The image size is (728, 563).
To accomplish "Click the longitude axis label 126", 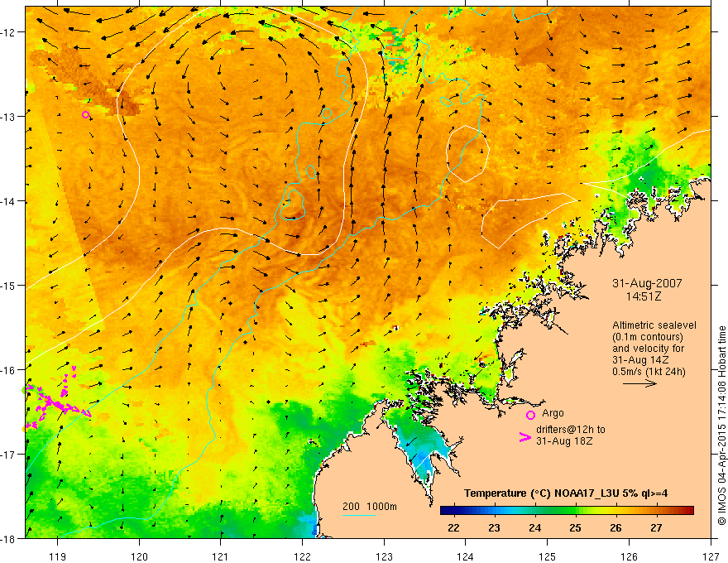I will 629,556.
